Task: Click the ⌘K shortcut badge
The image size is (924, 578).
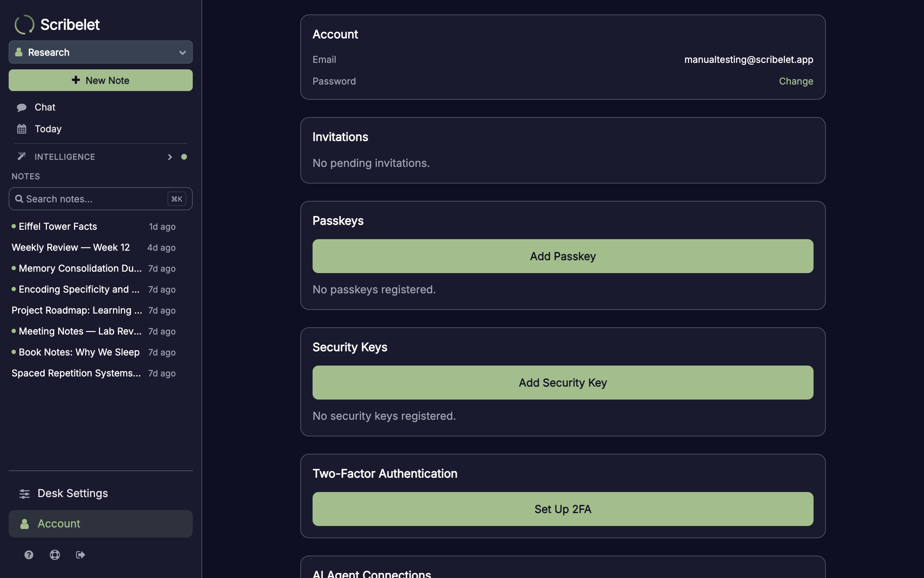Action: [177, 199]
